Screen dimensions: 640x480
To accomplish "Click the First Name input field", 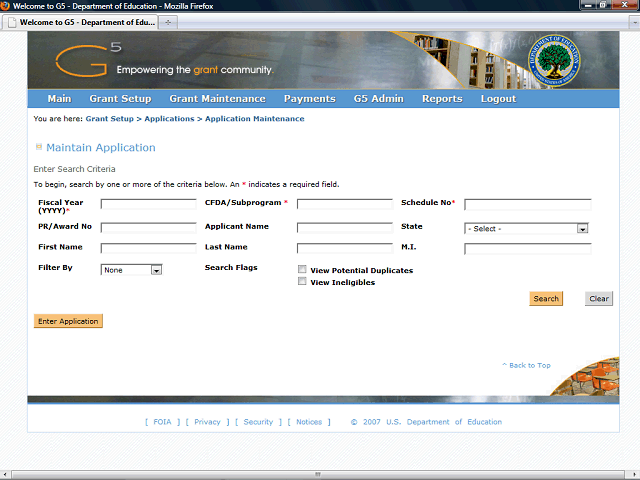I will coord(149,248).
